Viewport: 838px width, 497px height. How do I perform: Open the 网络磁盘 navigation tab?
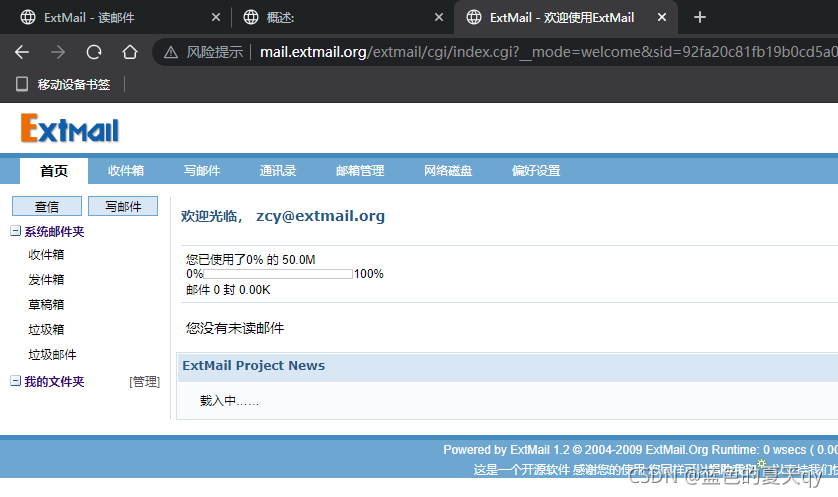tap(448, 171)
